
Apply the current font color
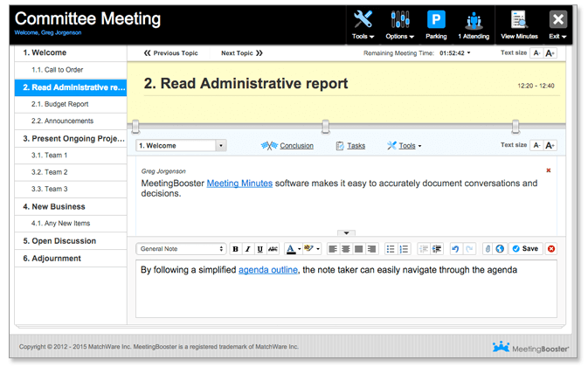(x=291, y=249)
